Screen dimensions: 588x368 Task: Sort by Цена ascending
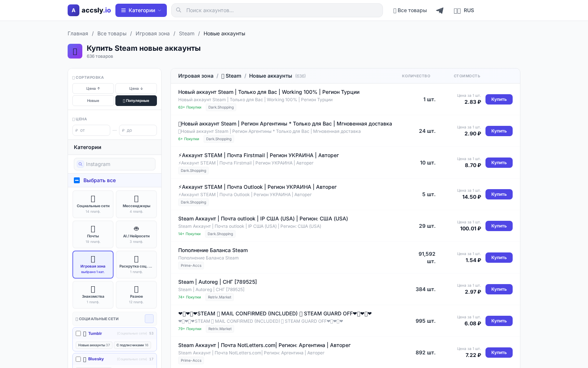(x=93, y=88)
